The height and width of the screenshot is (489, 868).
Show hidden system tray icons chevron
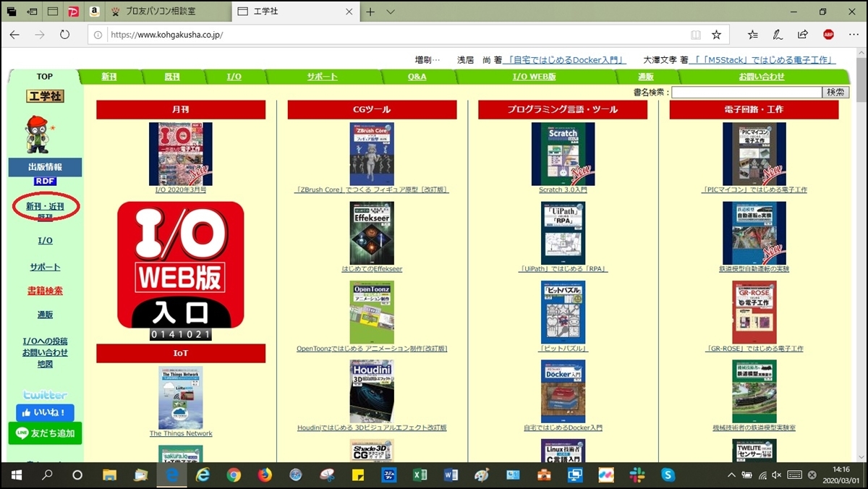731,475
